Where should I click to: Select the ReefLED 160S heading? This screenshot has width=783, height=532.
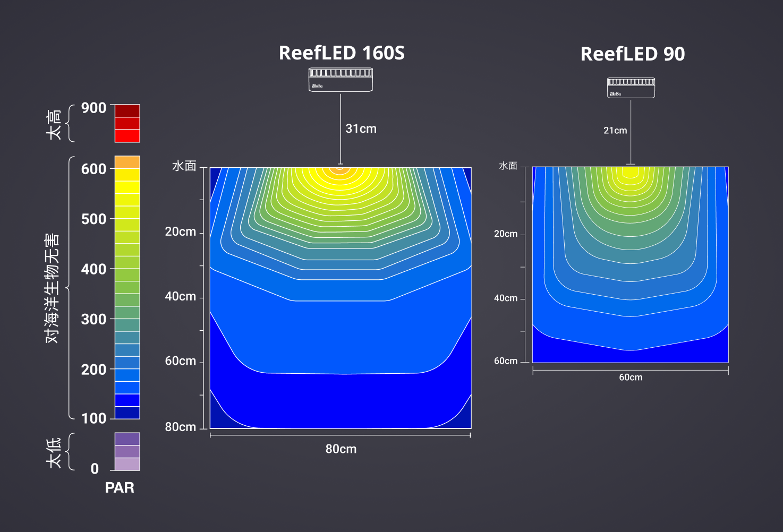[342, 53]
